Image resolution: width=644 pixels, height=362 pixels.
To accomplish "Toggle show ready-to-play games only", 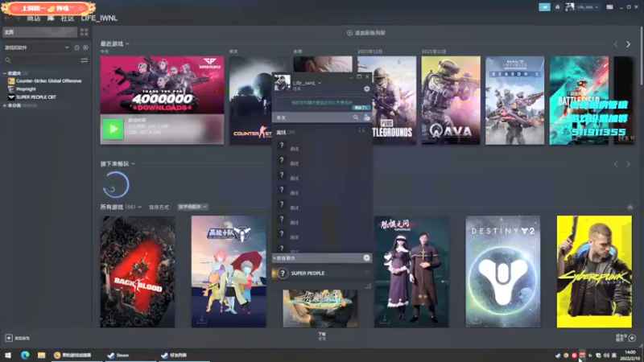I will [x=85, y=47].
